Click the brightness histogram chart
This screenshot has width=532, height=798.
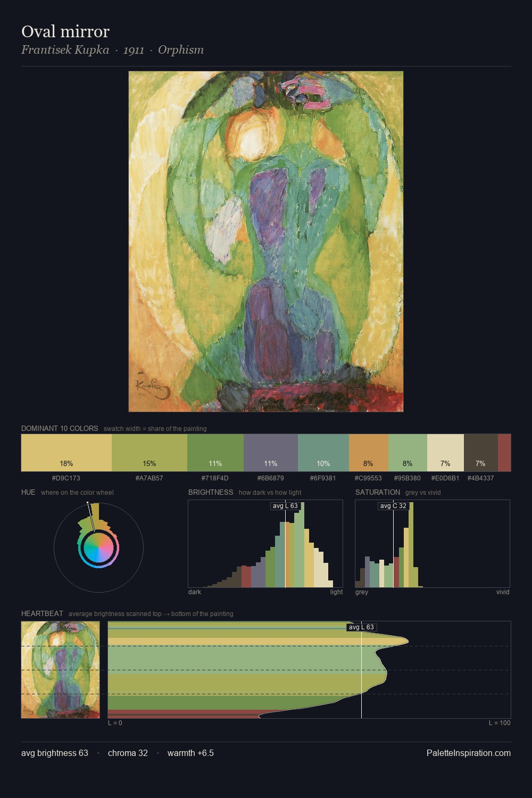pos(265,544)
